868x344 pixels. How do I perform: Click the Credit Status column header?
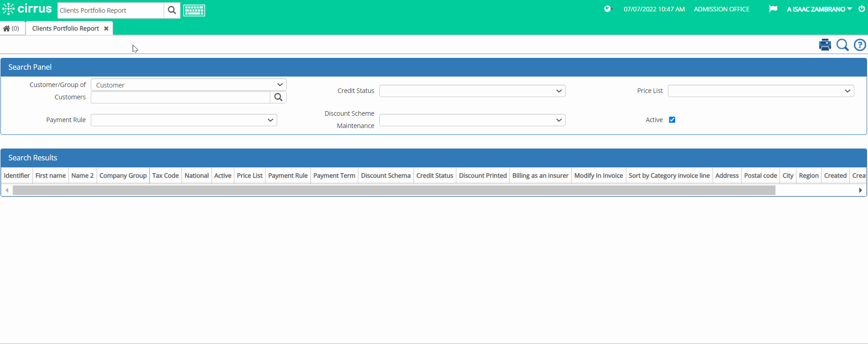coord(435,175)
